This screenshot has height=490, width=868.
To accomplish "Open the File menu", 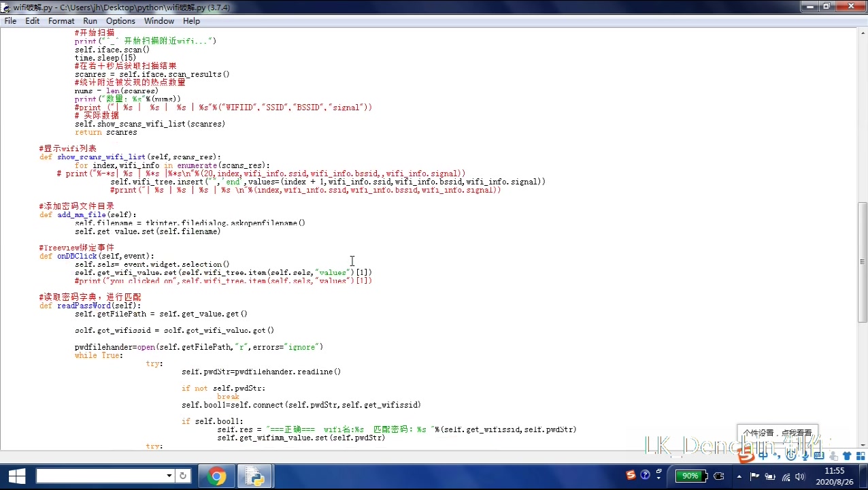I will click(10, 21).
